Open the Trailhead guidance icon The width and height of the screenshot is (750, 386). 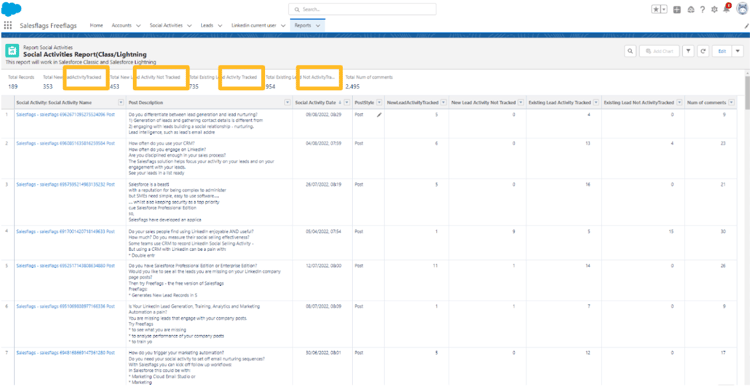point(690,10)
